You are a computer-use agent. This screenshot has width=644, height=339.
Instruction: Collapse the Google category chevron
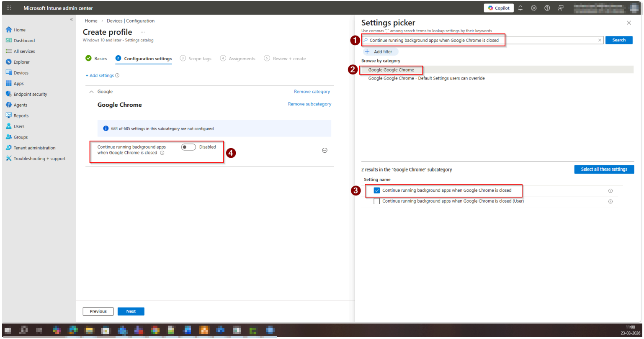click(92, 92)
